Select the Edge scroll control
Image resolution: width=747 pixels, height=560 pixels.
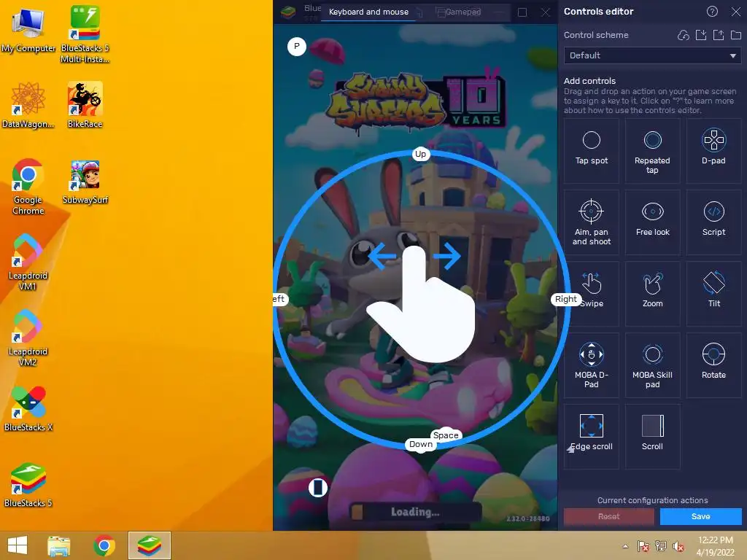(591, 436)
